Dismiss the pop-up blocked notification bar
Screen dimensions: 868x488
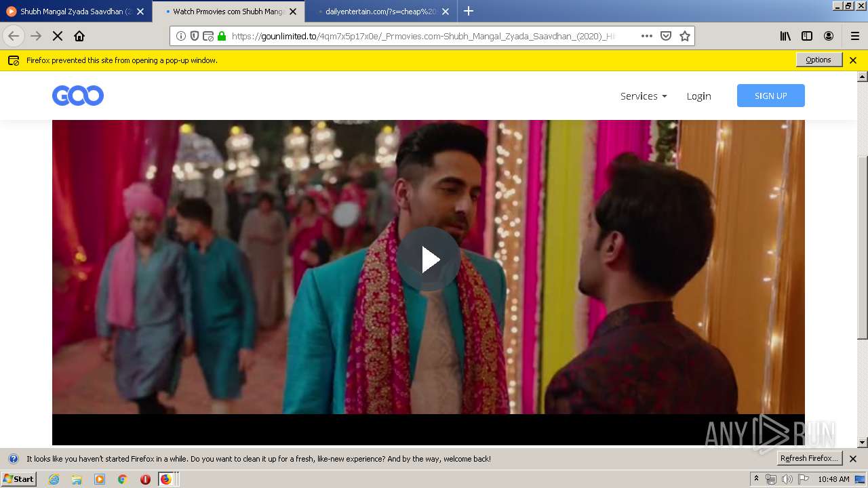pos(853,60)
